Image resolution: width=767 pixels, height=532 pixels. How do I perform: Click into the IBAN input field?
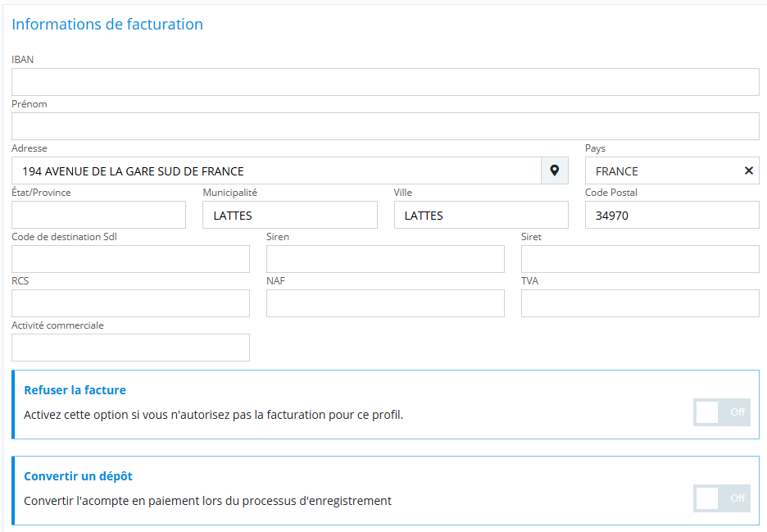click(385, 82)
